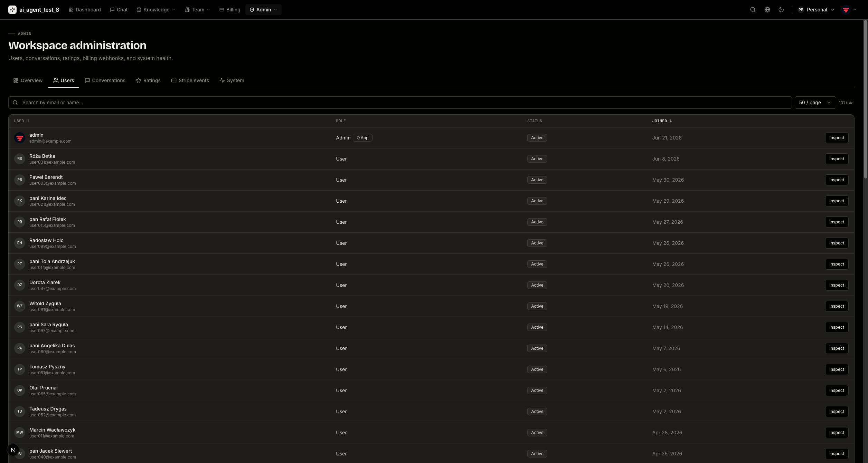Switch to the Stripe events tab
Viewport: 868px width, 463px height.
coord(190,80)
